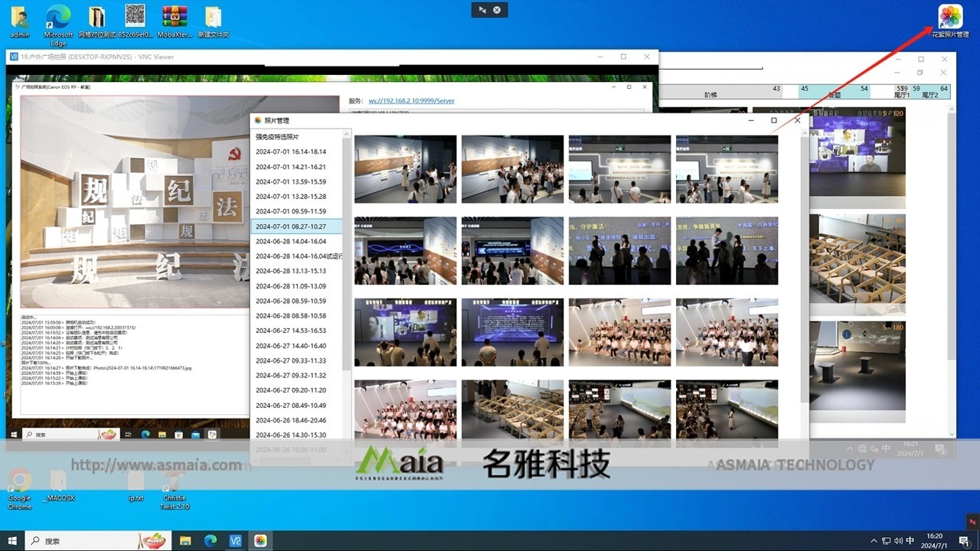
Task: Click the 中 input method indicator on the host taskbar
Action: [910, 540]
